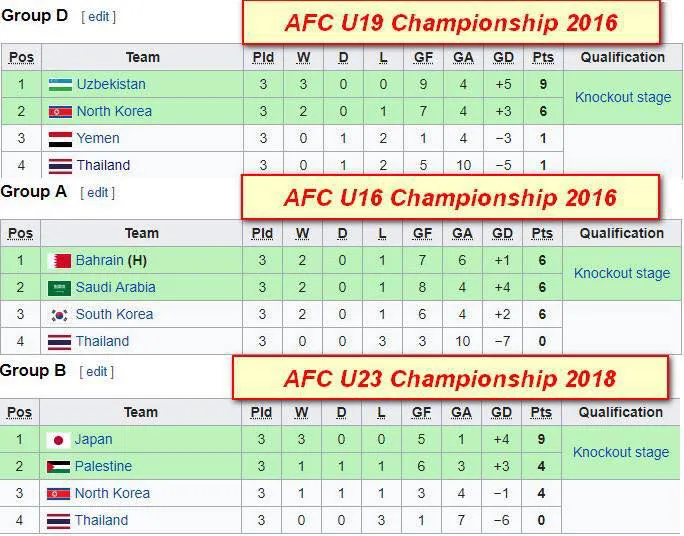This screenshot has width=684, height=536.
Task: Open the Uzbekistan team link
Action: pos(111,85)
